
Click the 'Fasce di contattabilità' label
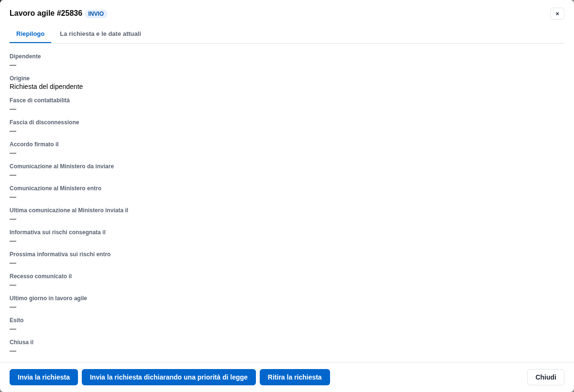(x=40, y=100)
